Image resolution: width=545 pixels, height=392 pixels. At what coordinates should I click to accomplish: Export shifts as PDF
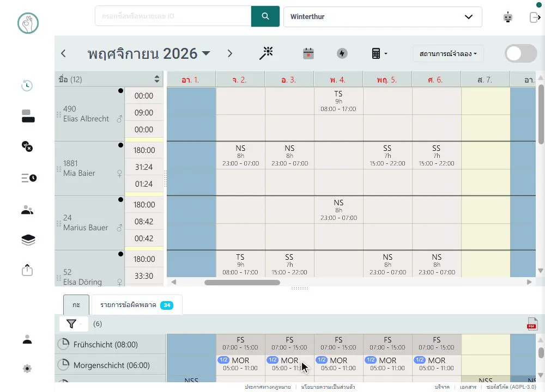532,324
